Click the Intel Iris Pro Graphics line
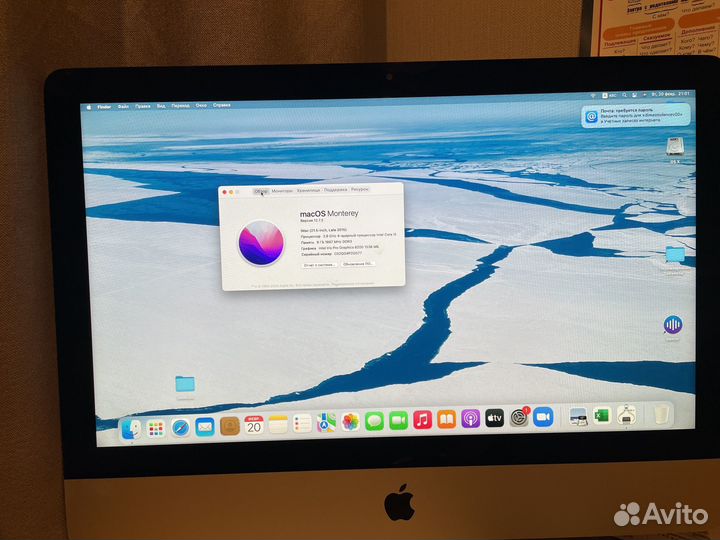The height and width of the screenshot is (540, 720). point(340,248)
